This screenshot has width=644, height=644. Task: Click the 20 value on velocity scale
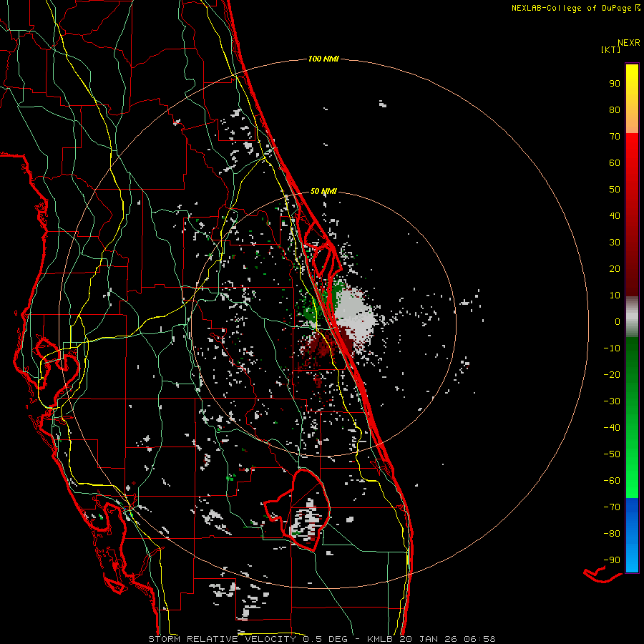coord(615,269)
